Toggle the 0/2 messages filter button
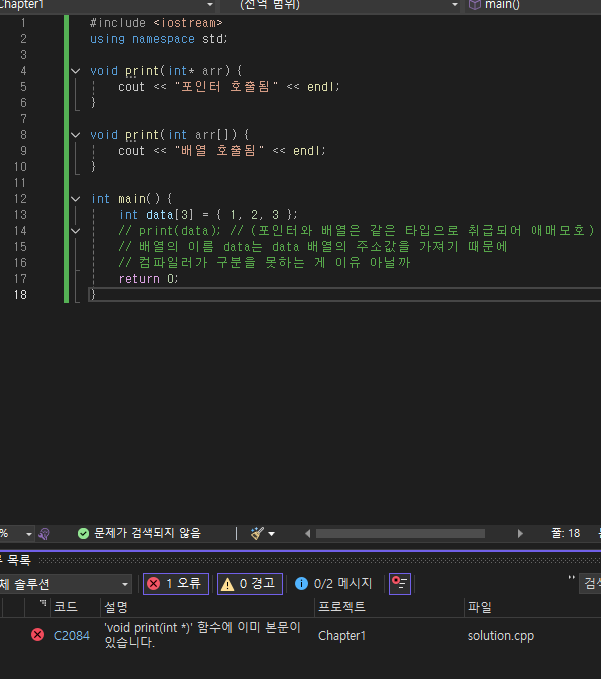The image size is (601, 679). (x=333, y=584)
